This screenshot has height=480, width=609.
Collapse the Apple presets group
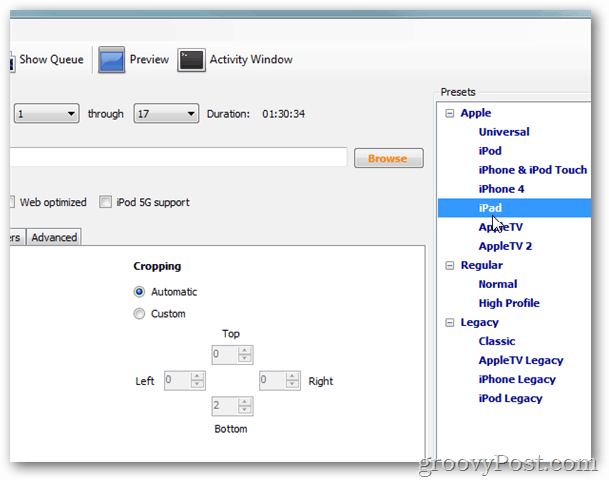click(x=449, y=113)
